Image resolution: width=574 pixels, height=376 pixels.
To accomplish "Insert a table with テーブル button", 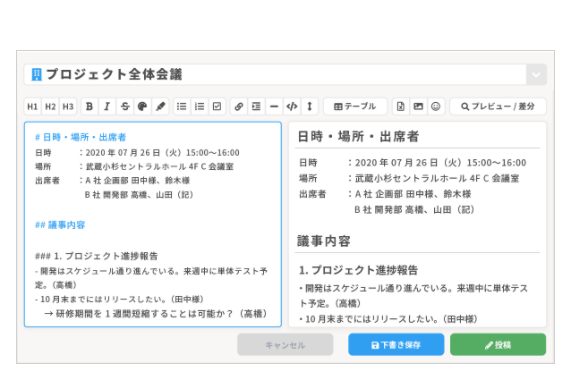I will [355, 107].
